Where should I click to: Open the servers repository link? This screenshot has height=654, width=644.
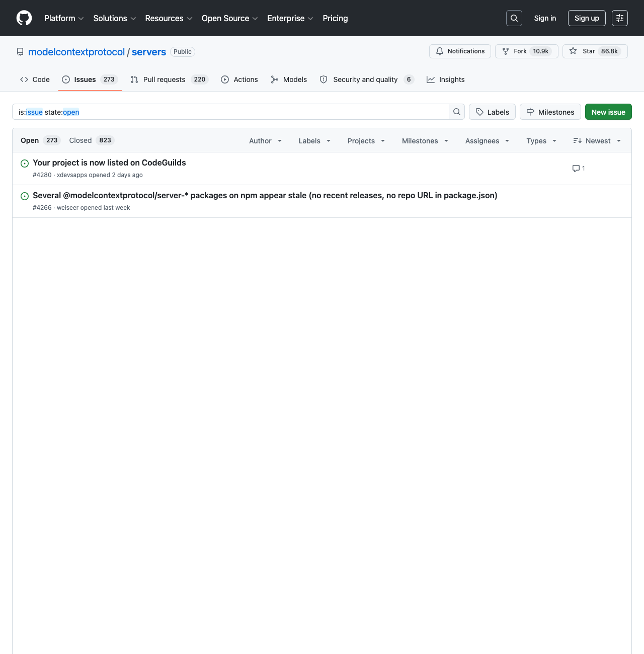tap(149, 52)
